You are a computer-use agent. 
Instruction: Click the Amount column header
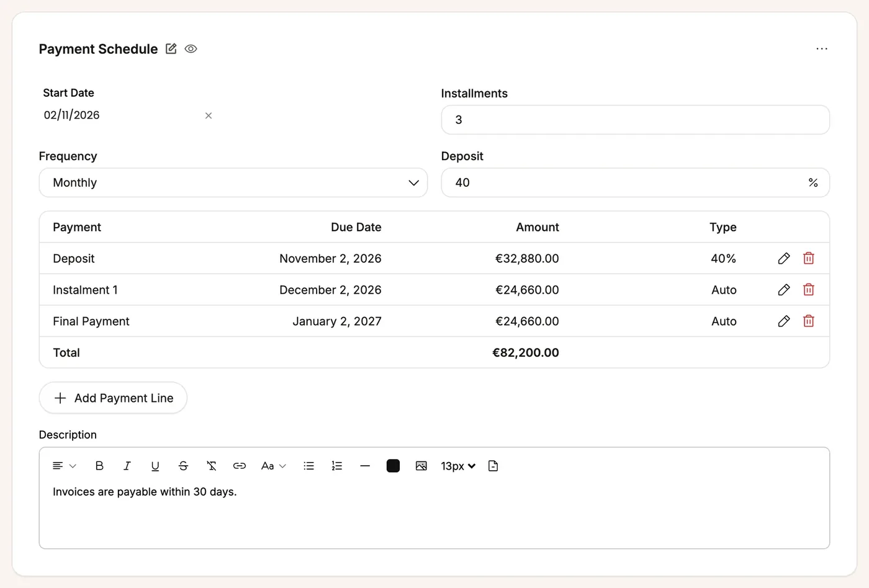click(538, 227)
